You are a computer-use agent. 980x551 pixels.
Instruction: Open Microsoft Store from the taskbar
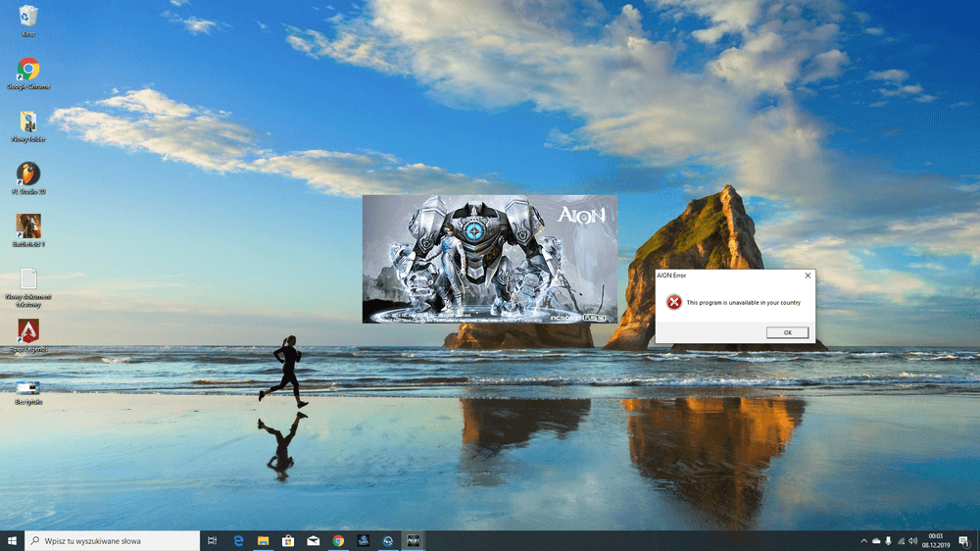[289, 540]
